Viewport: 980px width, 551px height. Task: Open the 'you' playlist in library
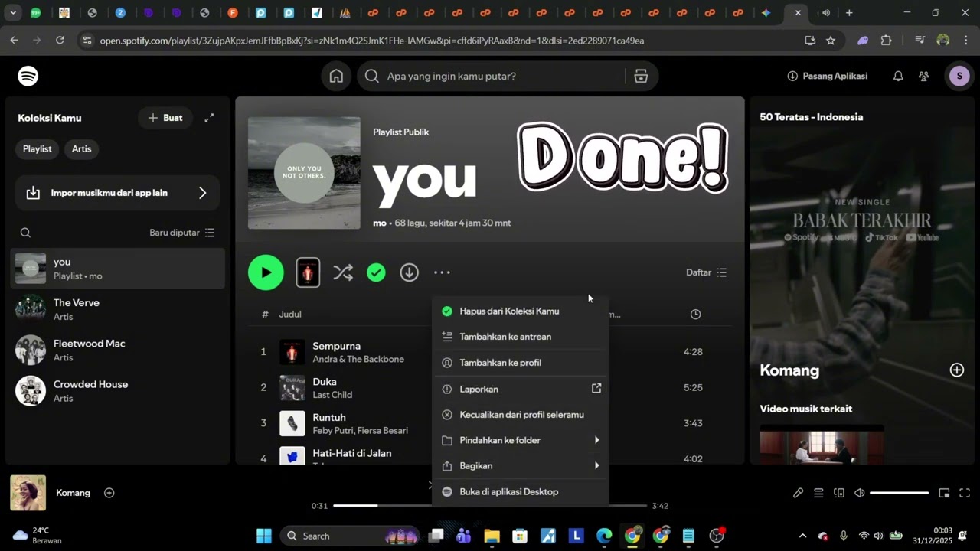pos(118,269)
